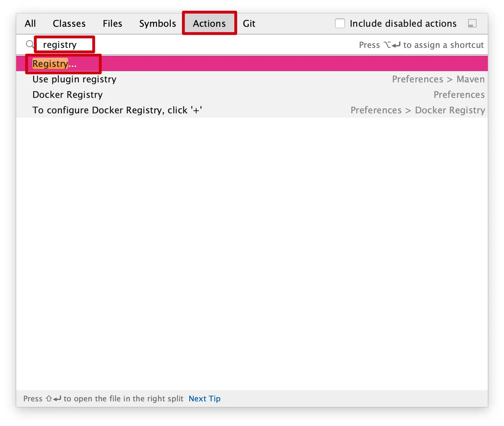Image resolution: width=504 pixels, height=426 pixels.
Task: Click the magnifying glass search icon
Action: point(30,44)
